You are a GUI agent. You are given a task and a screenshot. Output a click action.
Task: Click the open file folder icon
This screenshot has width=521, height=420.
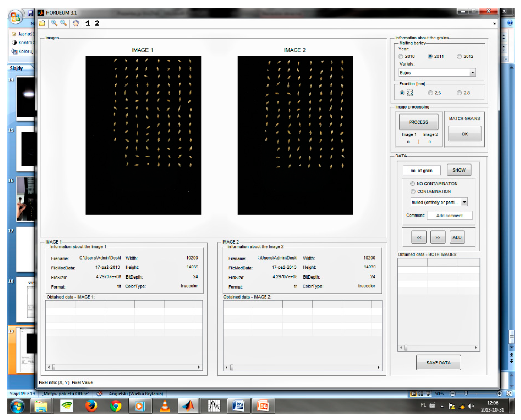(x=42, y=23)
